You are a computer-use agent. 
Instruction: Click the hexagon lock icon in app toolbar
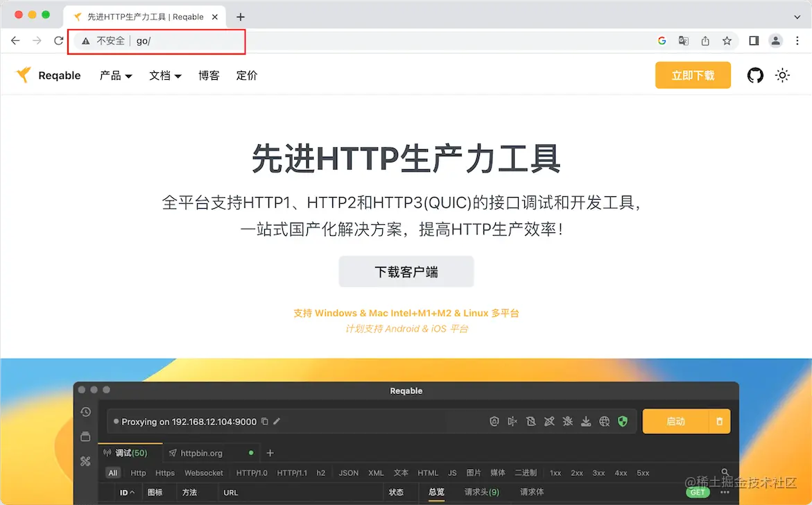pyautogui.click(x=494, y=421)
